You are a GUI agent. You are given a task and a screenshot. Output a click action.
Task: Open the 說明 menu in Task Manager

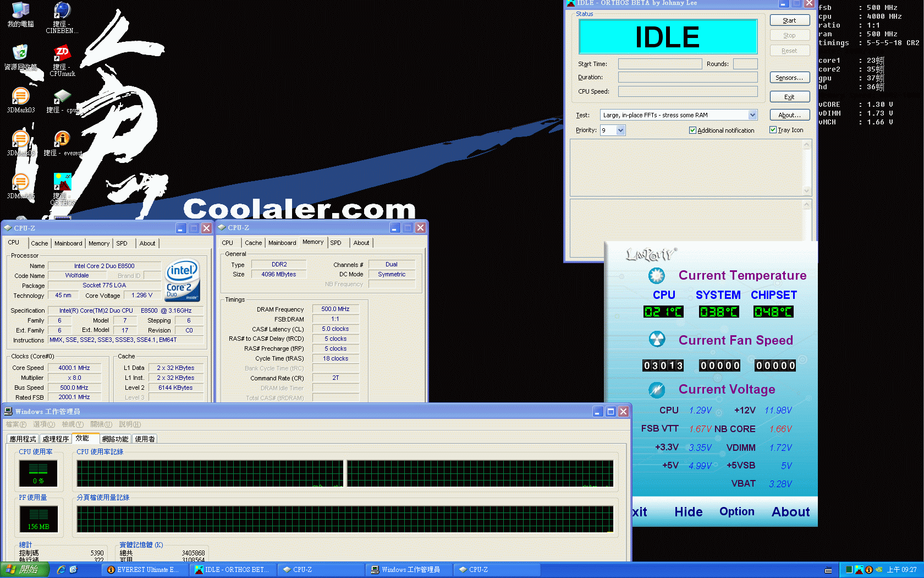pos(130,424)
